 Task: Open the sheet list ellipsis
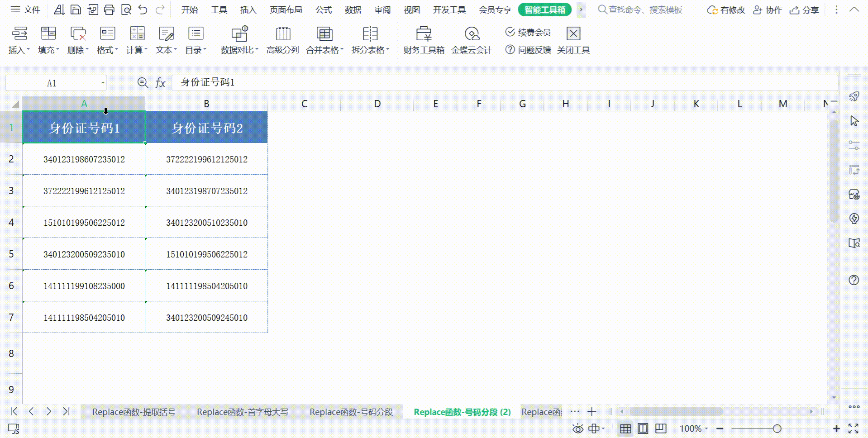575,411
